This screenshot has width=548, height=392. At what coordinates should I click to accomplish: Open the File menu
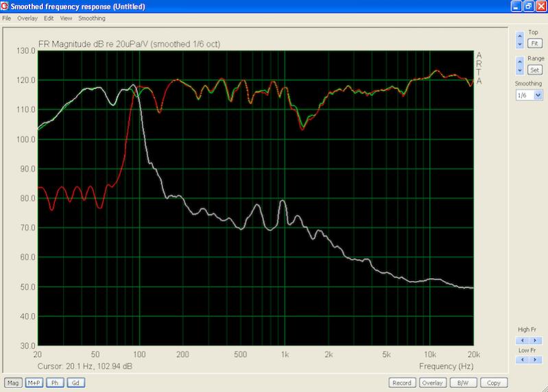(x=7, y=18)
